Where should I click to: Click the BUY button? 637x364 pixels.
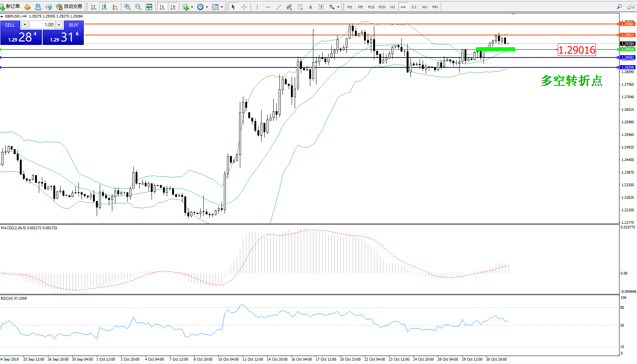(73, 25)
